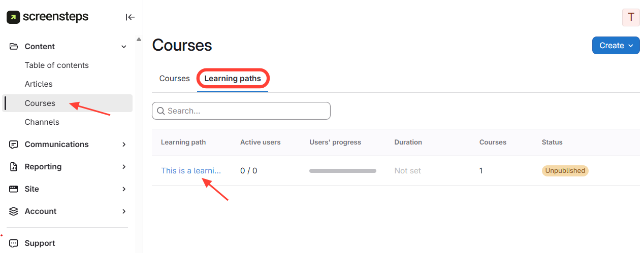Click the ScreenSteps logo icon

[x=13, y=17]
